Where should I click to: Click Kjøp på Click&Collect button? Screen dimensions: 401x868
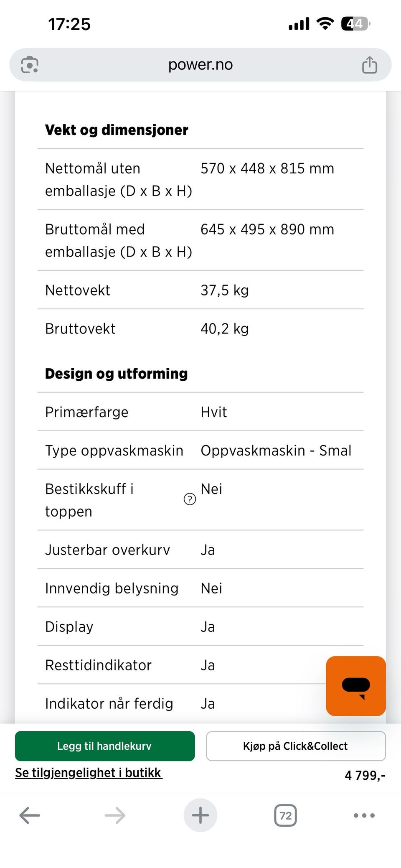pos(296,746)
